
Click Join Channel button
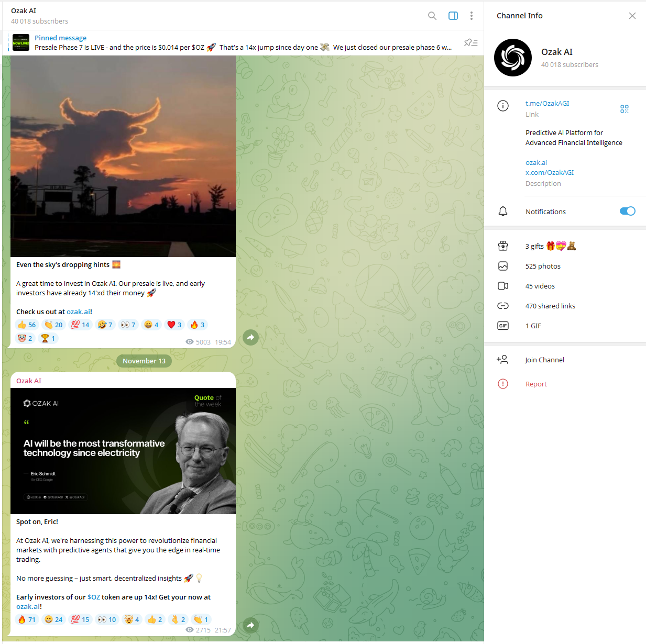(544, 360)
